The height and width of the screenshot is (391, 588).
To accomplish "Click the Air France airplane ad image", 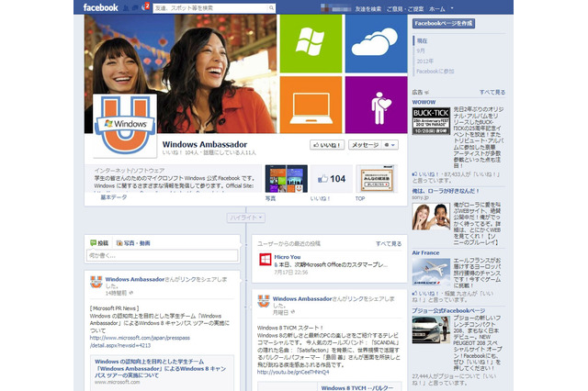I will point(431,272).
